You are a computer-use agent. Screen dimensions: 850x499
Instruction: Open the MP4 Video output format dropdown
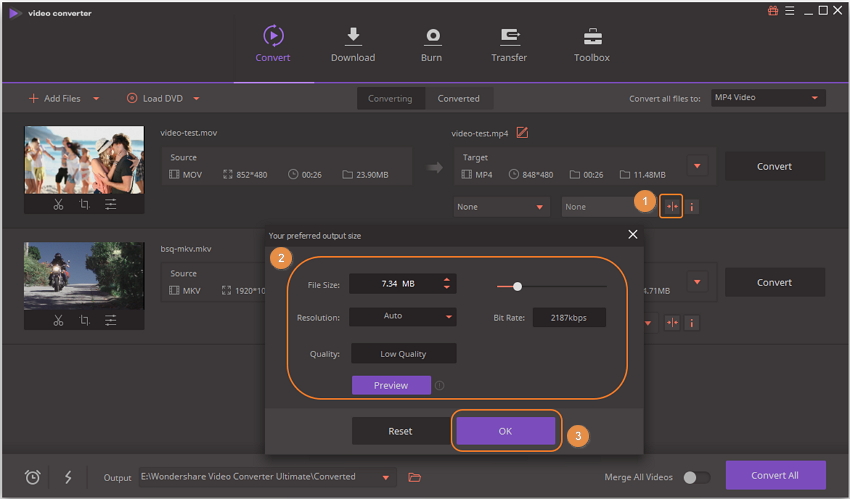tap(768, 98)
